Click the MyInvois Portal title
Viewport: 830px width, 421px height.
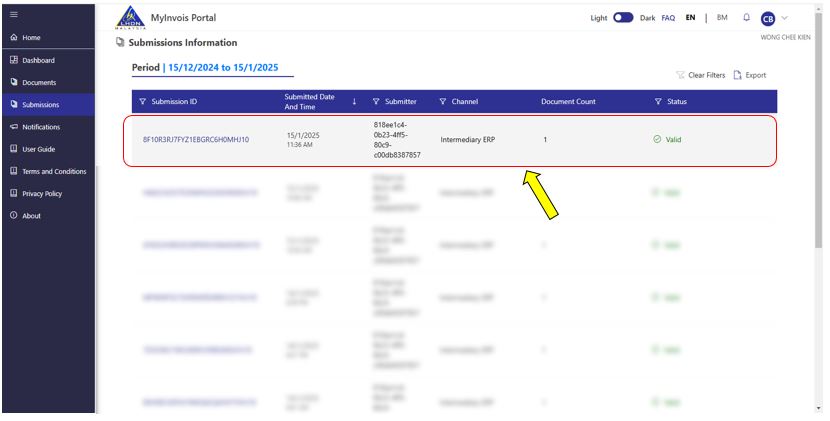pos(183,17)
